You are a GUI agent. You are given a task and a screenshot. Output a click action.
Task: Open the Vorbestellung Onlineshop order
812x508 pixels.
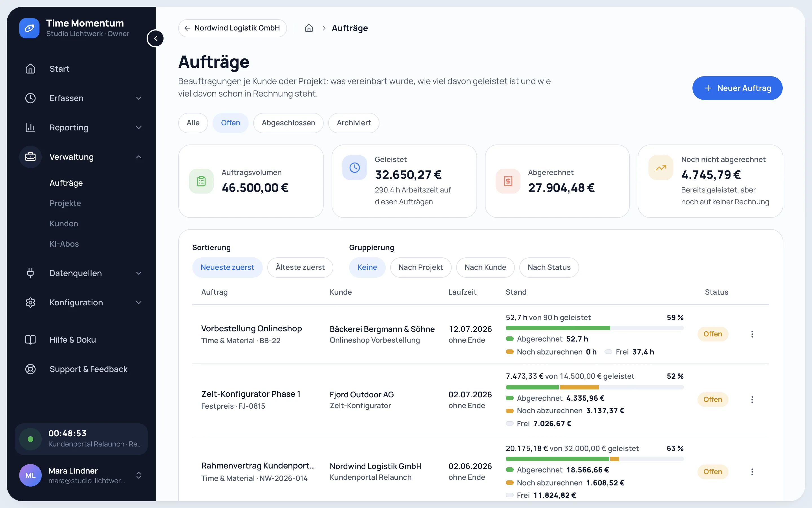click(x=251, y=328)
